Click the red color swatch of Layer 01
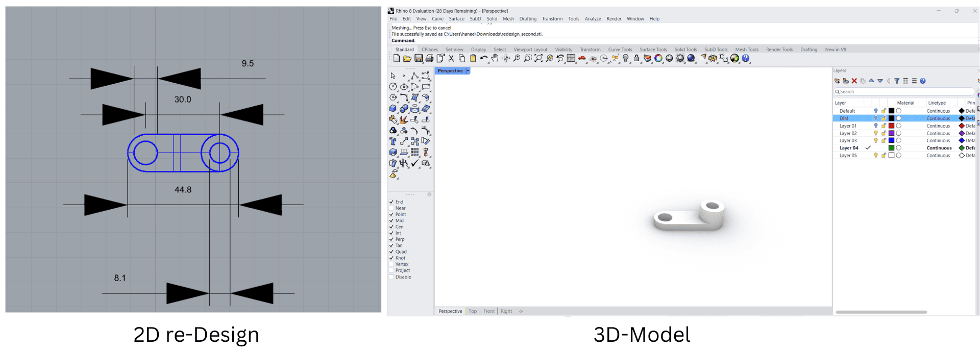Screen dimensions: 980x354 (x=891, y=126)
